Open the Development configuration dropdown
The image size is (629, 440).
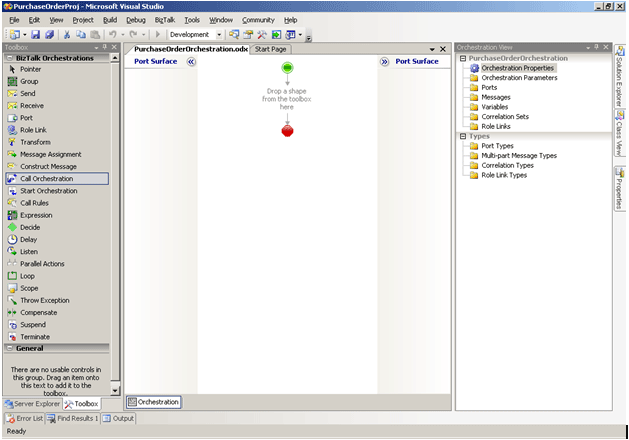[219, 35]
